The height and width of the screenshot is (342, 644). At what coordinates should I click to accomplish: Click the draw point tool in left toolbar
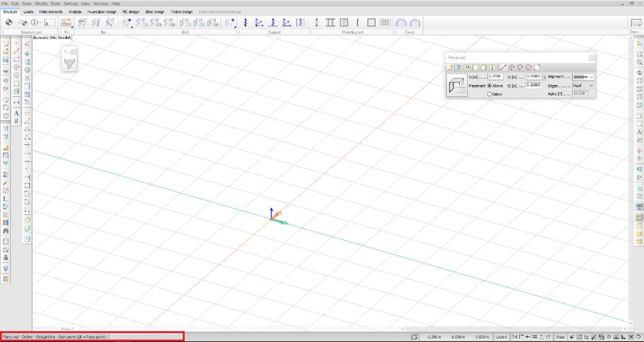(x=16, y=43)
